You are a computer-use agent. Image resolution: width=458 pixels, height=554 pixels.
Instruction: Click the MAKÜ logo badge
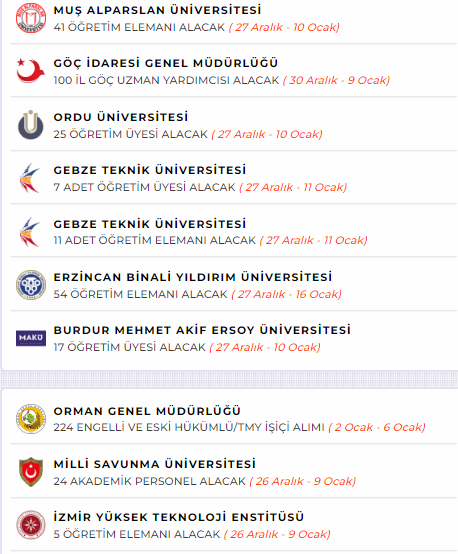pos(31,338)
